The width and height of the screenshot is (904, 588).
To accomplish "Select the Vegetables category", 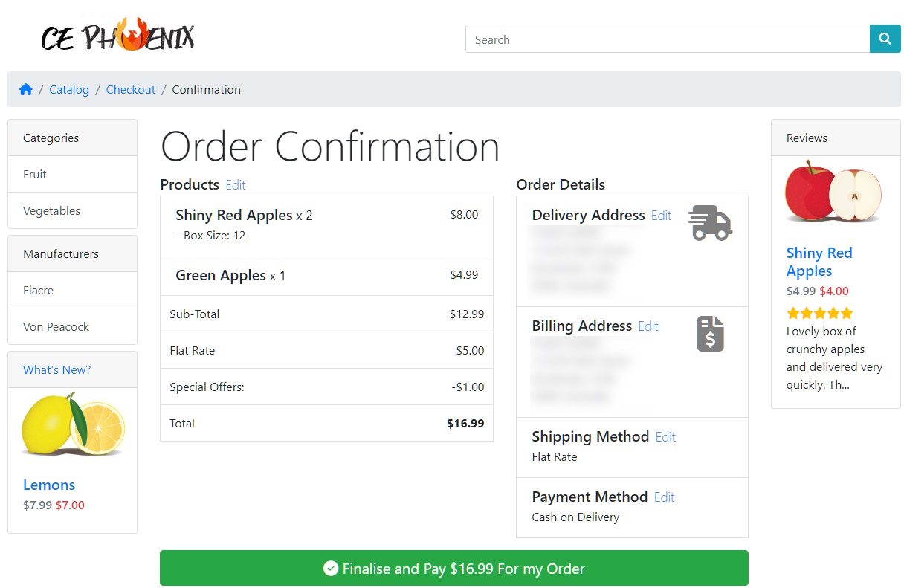I will (73, 210).
